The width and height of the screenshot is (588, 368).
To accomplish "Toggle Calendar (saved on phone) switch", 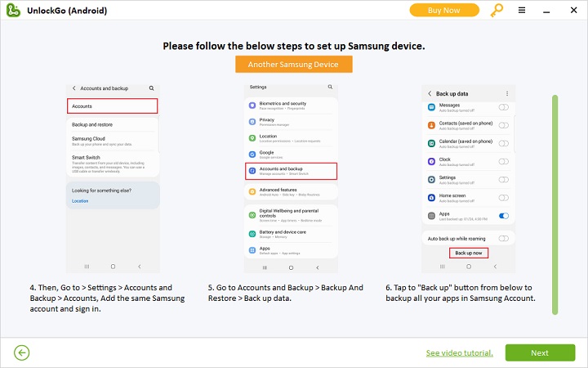I will click(503, 143).
